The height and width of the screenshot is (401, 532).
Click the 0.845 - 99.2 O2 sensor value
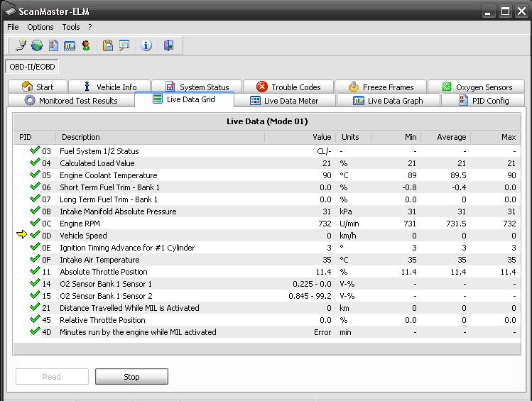pyautogui.click(x=310, y=296)
